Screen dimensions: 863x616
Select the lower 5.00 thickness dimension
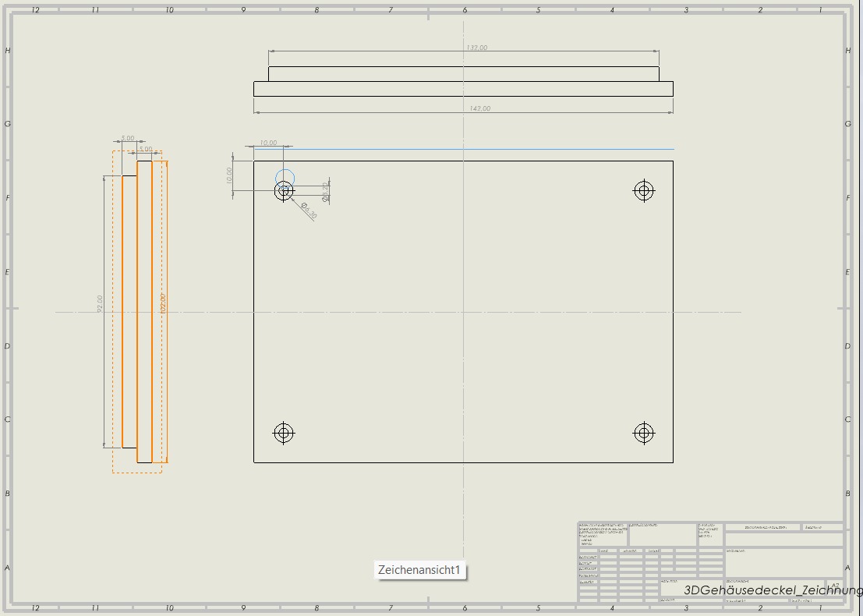pos(146,148)
